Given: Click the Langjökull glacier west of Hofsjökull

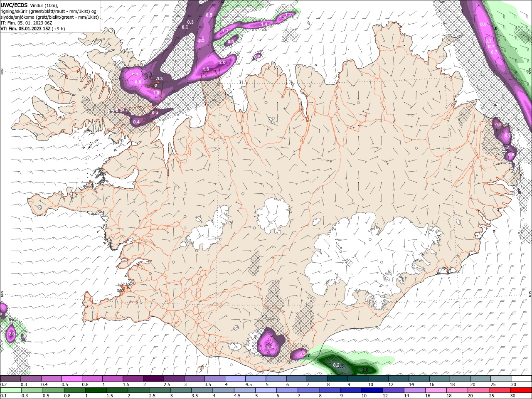Looking at the screenshot, I should coord(208,229).
